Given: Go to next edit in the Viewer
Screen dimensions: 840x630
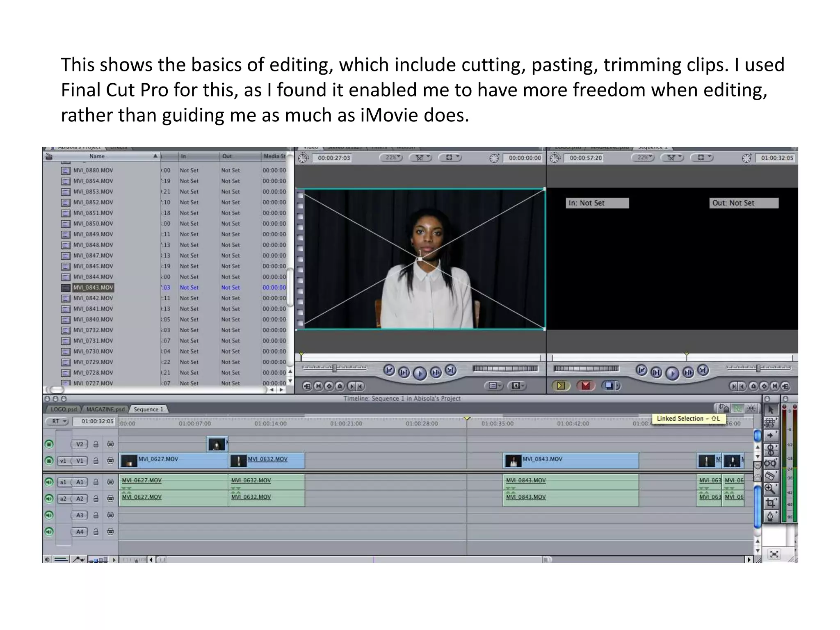Looking at the screenshot, I should click(x=451, y=370).
